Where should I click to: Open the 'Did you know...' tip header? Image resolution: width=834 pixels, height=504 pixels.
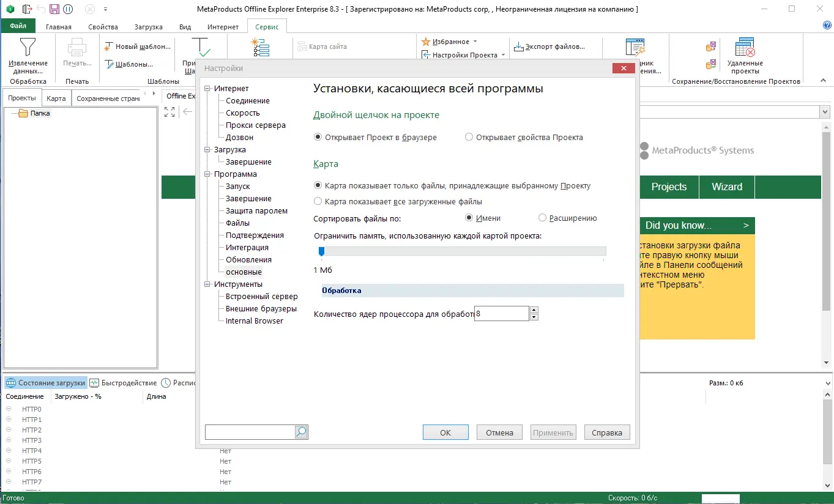click(696, 225)
